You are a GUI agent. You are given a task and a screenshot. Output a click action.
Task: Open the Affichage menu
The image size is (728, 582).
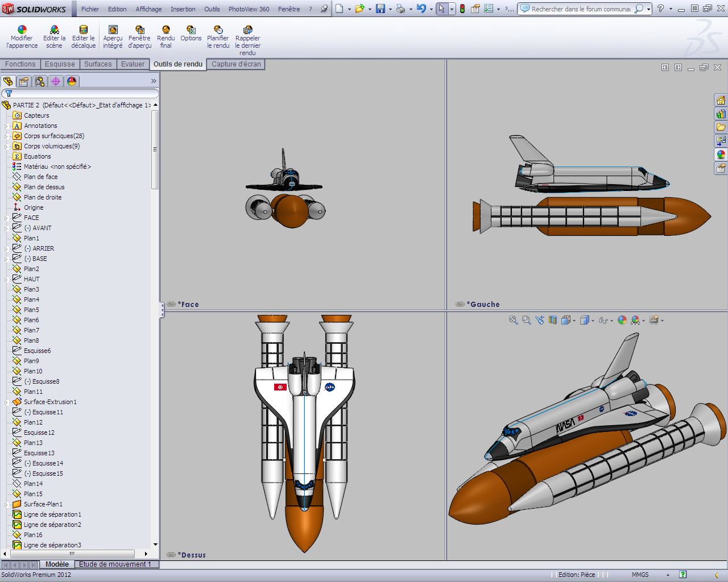148,9
